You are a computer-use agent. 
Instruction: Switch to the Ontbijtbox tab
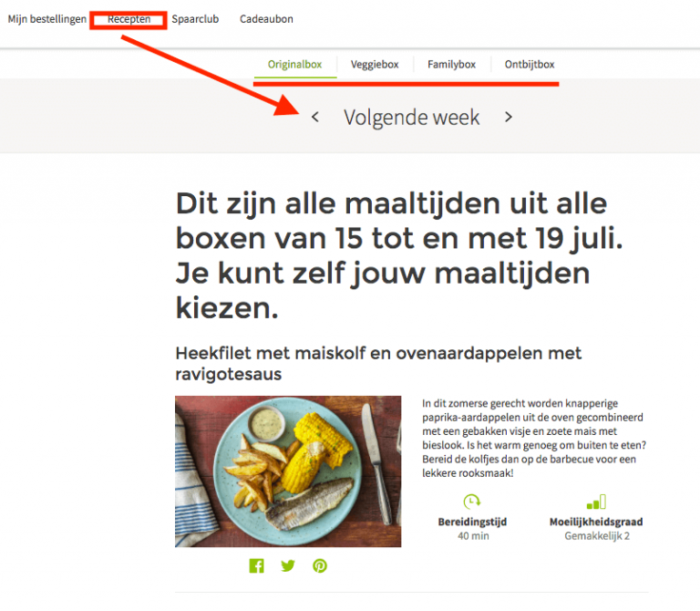[x=530, y=65]
